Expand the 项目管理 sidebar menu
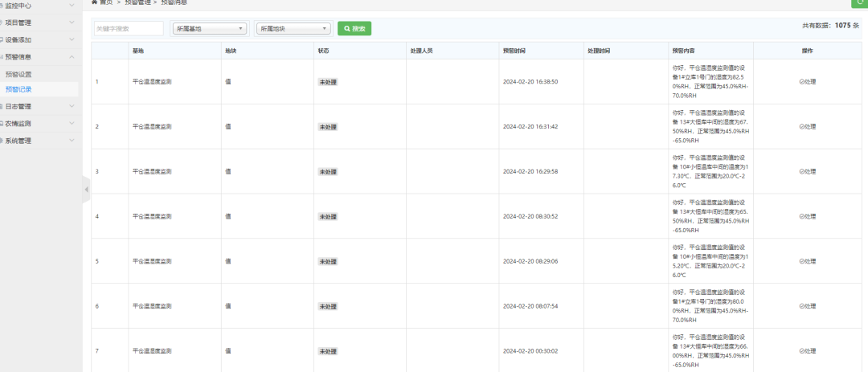The width and height of the screenshot is (868, 372). click(39, 22)
